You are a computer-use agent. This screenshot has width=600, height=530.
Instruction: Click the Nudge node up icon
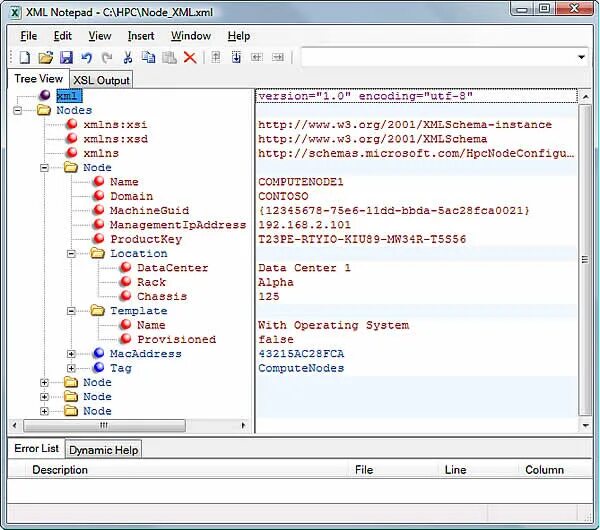point(216,57)
